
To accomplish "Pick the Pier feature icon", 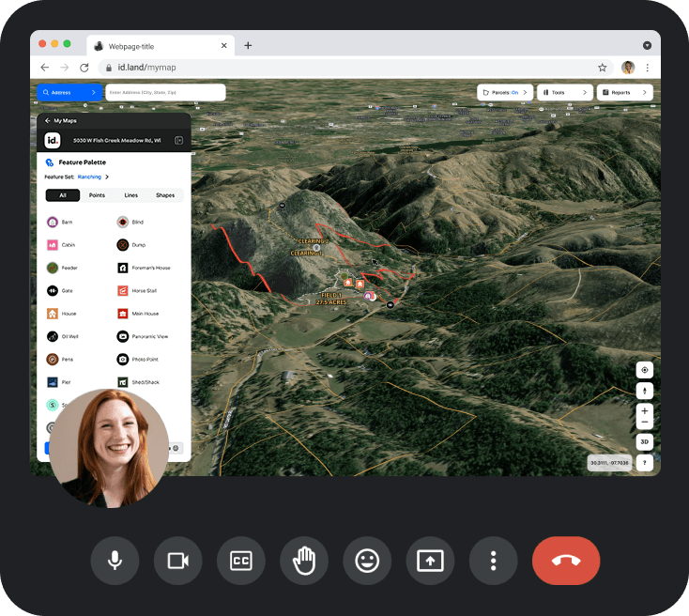I will tap(53, 382).
